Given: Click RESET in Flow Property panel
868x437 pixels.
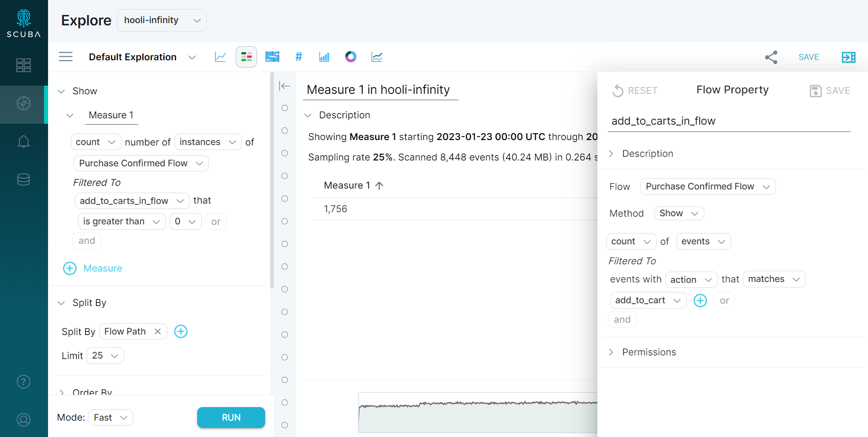Looking at the screenshot, I should point(635,91).
